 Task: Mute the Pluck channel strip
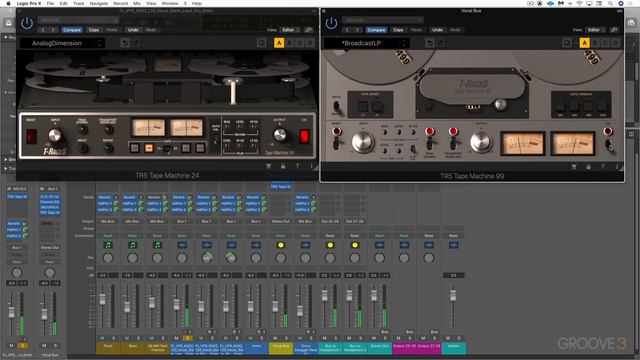(x=102, y=338)
